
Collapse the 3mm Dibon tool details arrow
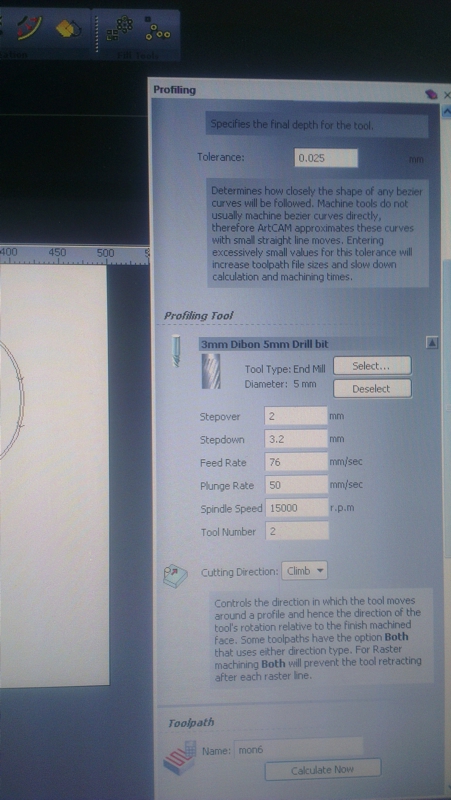pyautogui.click(x=432, y=343)
